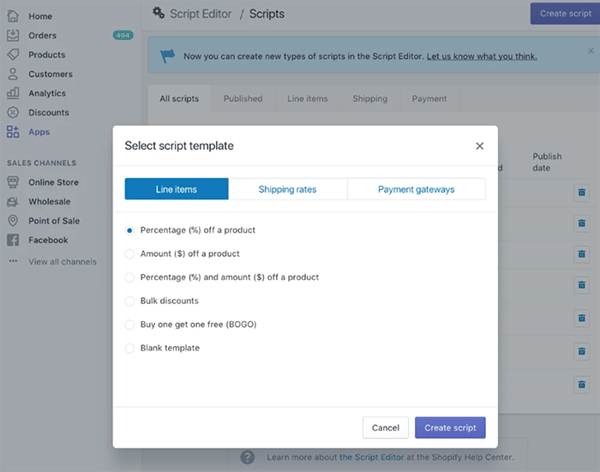Click the flag icon in announcement banner

167,56
